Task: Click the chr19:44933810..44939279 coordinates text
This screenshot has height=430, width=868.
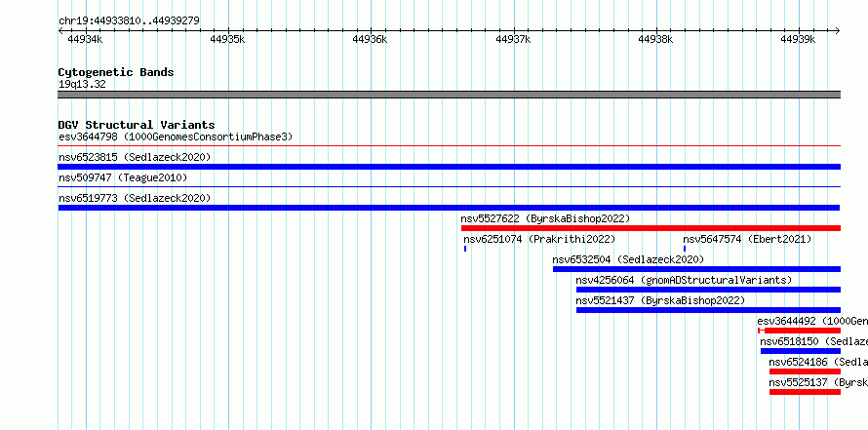Action: (129, 21)
